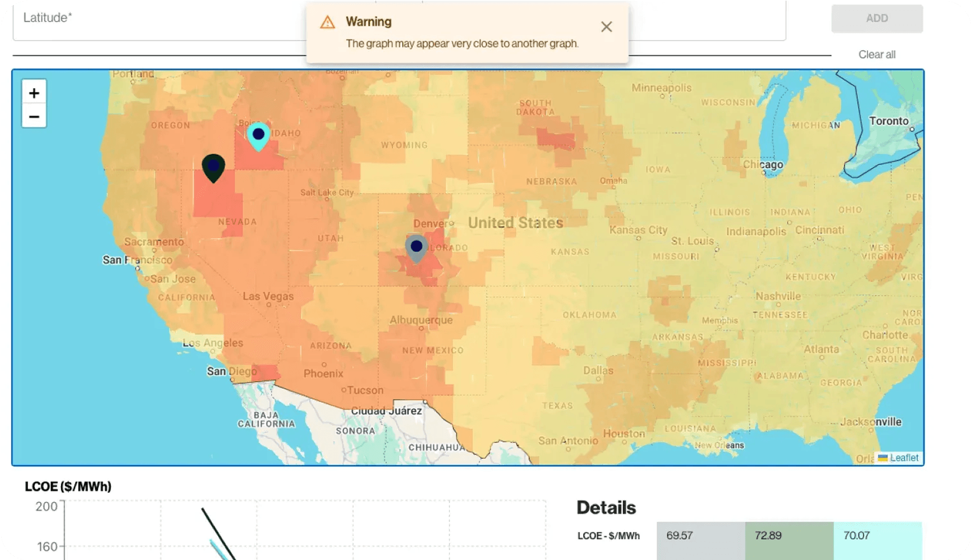971x560 pixels.
Task: Select the dark green pin in Nevada
Action: [x=213, y=166]
